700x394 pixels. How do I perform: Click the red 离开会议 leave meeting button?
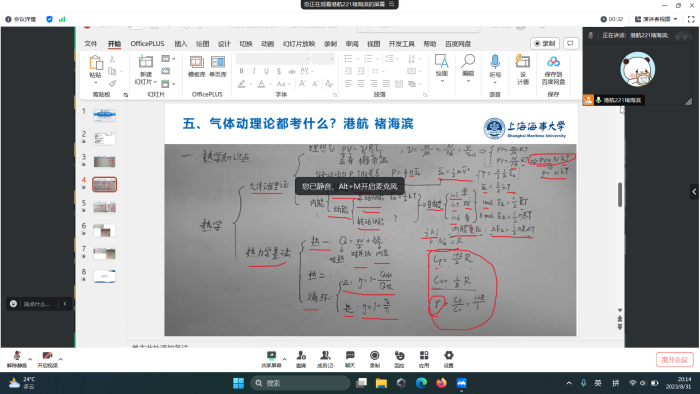tap(675, 359)
